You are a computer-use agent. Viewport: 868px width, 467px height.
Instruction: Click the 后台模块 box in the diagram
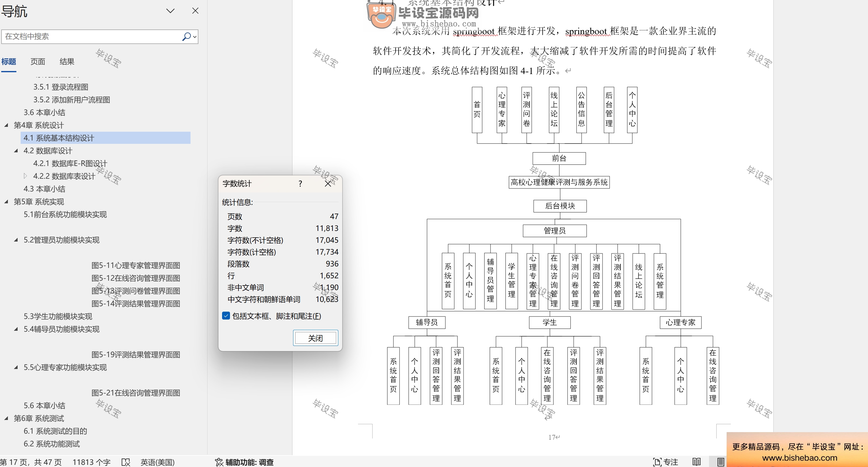[560, 206]
